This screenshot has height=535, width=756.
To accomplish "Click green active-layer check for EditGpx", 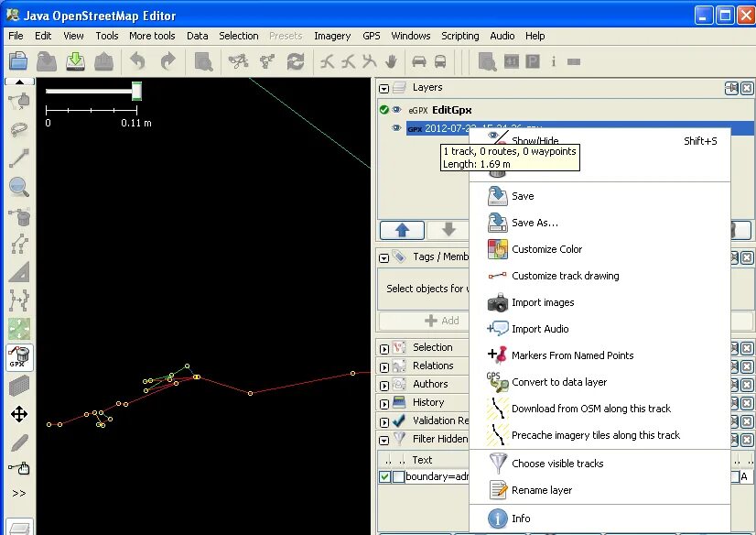I will (383, 110).
